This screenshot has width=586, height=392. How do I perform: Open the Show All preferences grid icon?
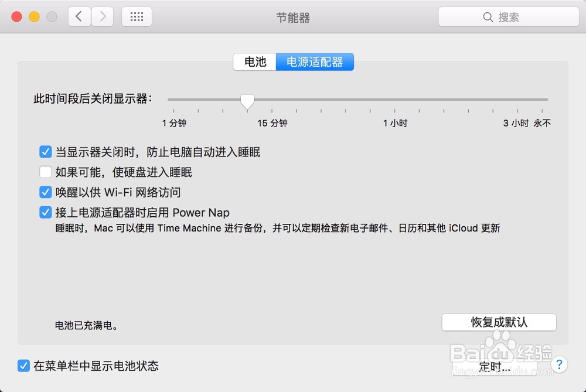(137, 16)
